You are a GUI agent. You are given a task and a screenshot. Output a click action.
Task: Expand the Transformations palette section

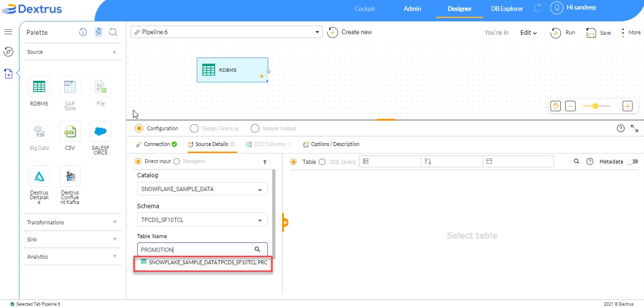tap(73, 222)
